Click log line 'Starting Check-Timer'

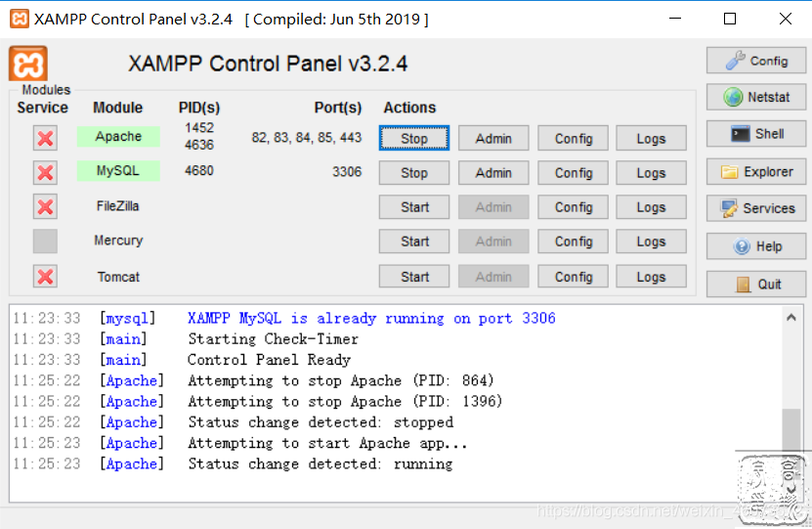(273, 339)
